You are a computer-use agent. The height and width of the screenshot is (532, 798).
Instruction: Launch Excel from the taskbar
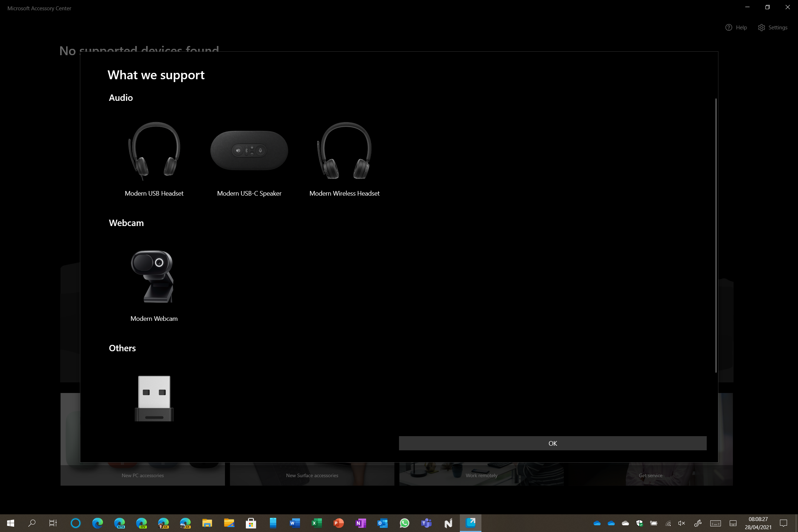pos(317,523)
